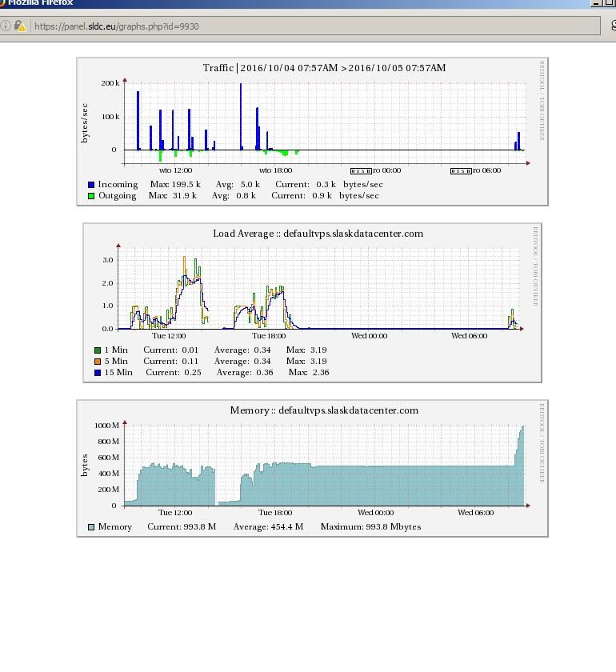Click 5 Min 'Current: 0.11' value

click(x=170, y=361)
